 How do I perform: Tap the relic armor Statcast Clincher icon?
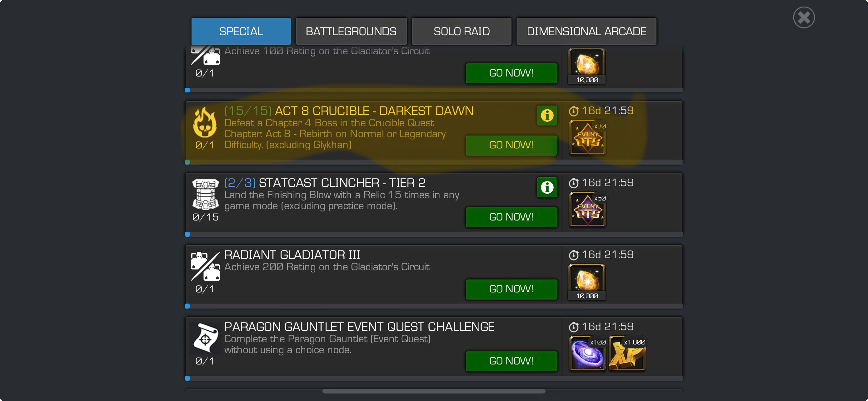click(205, 195)
